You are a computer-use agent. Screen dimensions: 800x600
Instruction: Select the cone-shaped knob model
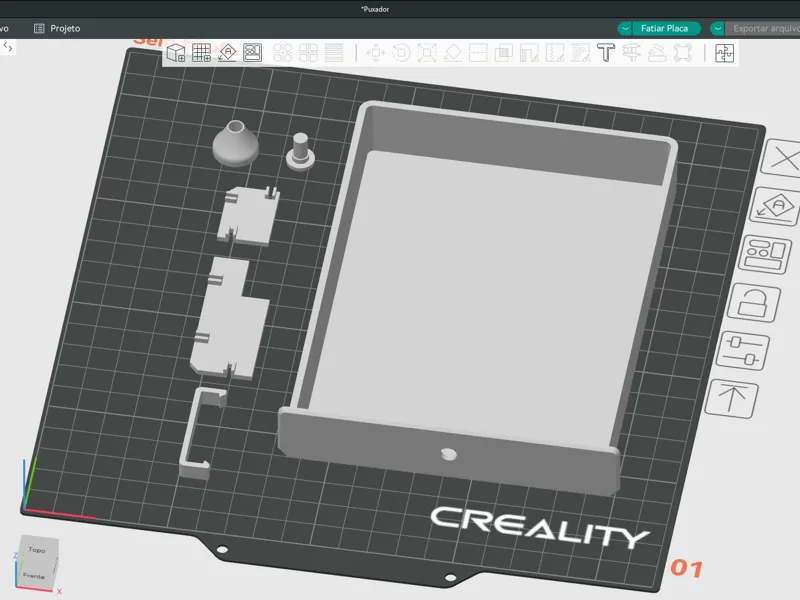point(235,143)
